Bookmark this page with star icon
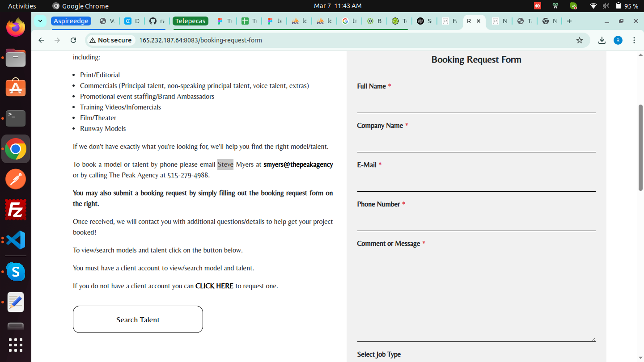This screenshot has width=644, height=362. (580, 40)
